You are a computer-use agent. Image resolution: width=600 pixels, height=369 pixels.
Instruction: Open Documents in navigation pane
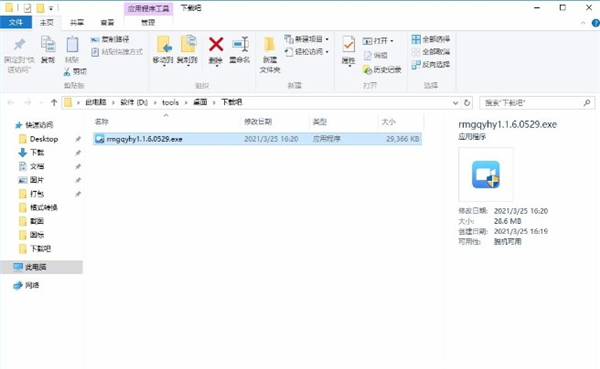pos(31,166)
